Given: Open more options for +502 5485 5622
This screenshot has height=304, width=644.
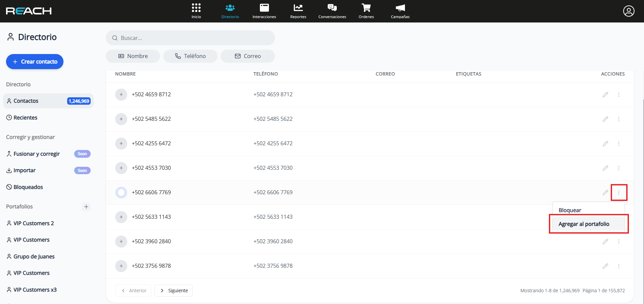Looking at the screenshot, I should (x=618, y=119).
